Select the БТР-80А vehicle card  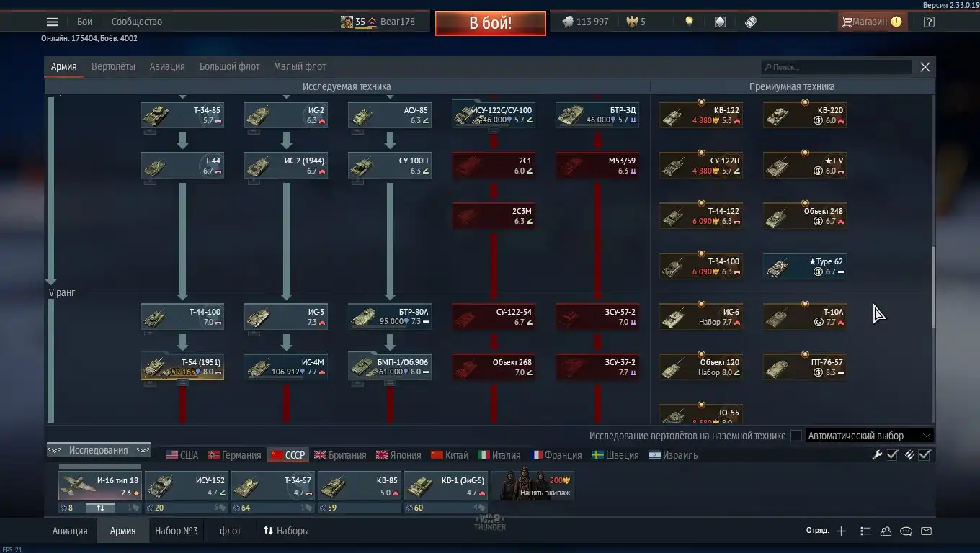click(x=390, y=317)
